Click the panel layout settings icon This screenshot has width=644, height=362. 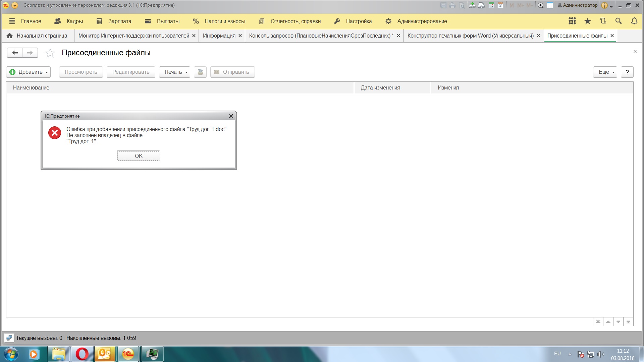[550, 5]
